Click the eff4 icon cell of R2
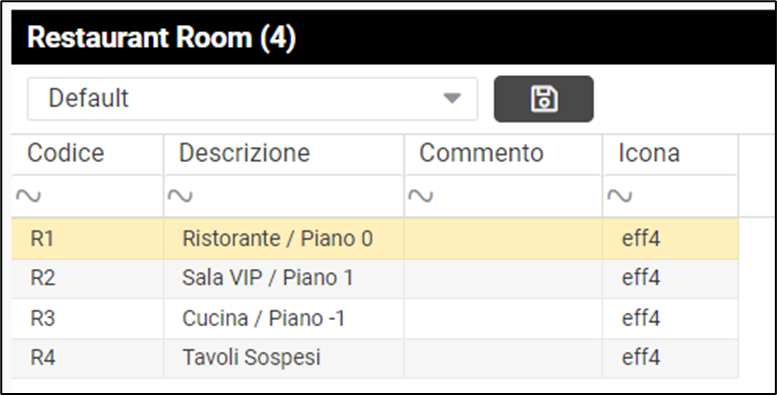Image resolution: width=777 pixels, height=395 pixels. click(x=670, y=279)
